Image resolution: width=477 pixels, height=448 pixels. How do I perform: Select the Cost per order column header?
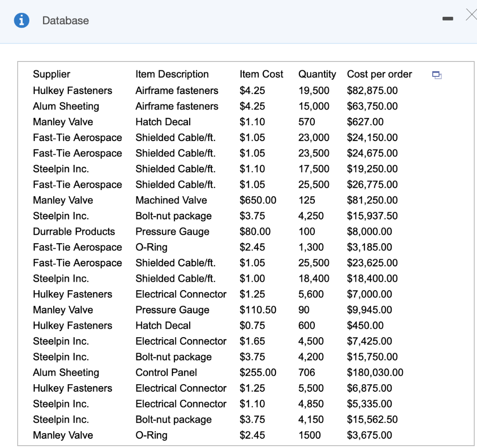pyautogui.click(x=379, y=74)
